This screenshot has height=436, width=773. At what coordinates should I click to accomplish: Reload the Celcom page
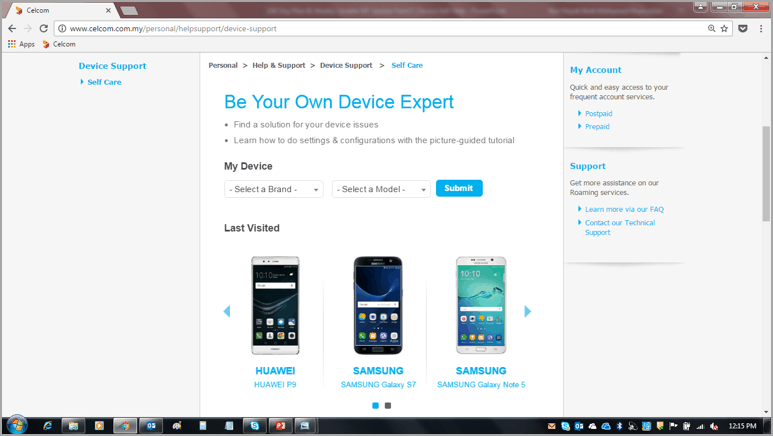tap(43, 29)
